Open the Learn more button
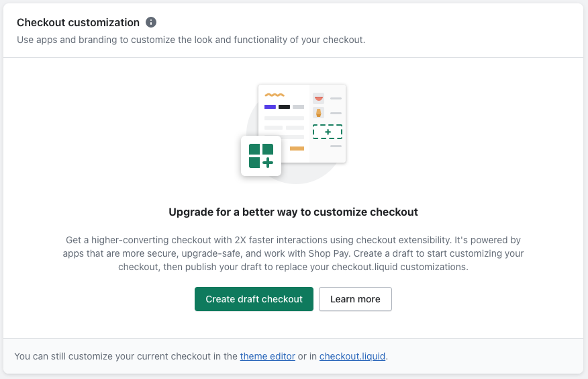Image resolution: width=588 pixels, height=379 pixels. [x=355, y=299]
